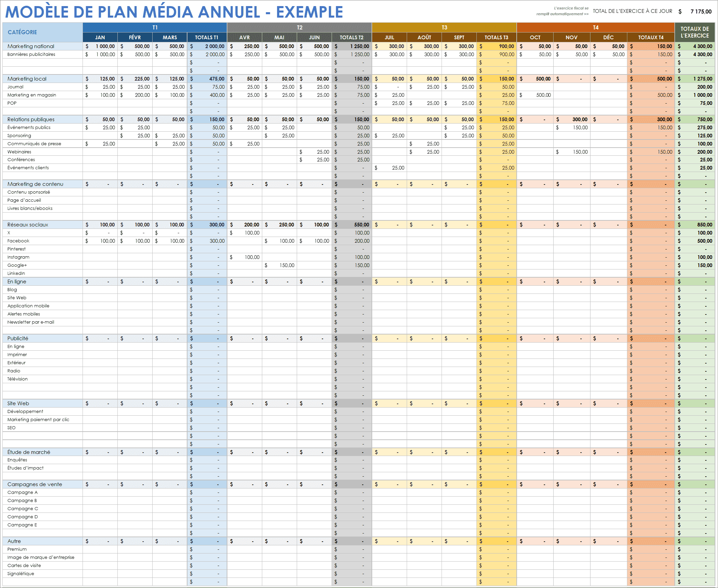The width and height of the screenshot is (718, 588).
Task: Select the AVR column header
Action: click(x=244, y=37)
